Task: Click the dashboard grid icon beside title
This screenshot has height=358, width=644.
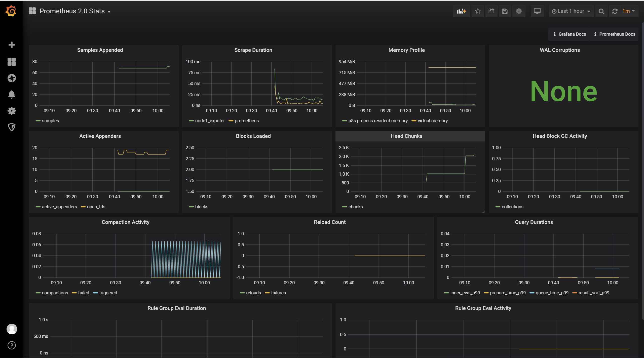Action: coord(32,11)
